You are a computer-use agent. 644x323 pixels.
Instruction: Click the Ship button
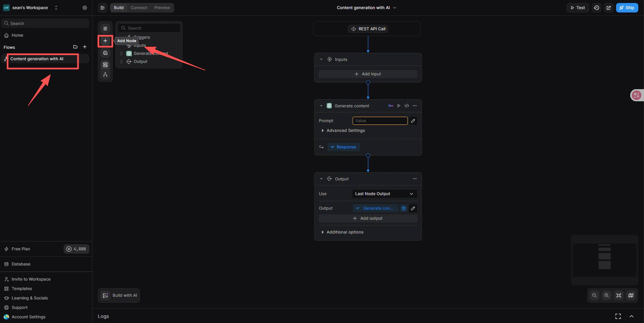pyautogui.click(x=627, y=7)
